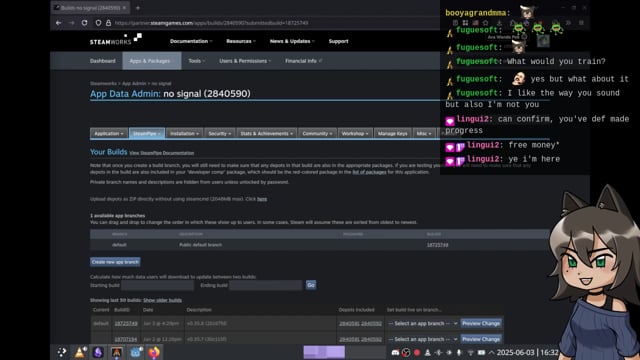This screenshot has height=360, width=640.
Task: Open the first Select an app branch dropdown
Action: (422, 323)
